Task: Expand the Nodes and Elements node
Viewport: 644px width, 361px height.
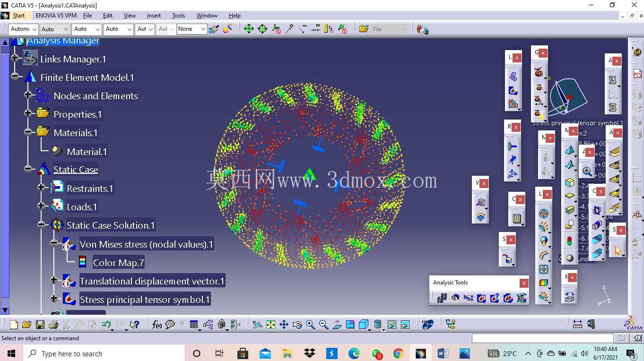Action: pos(28,95)
